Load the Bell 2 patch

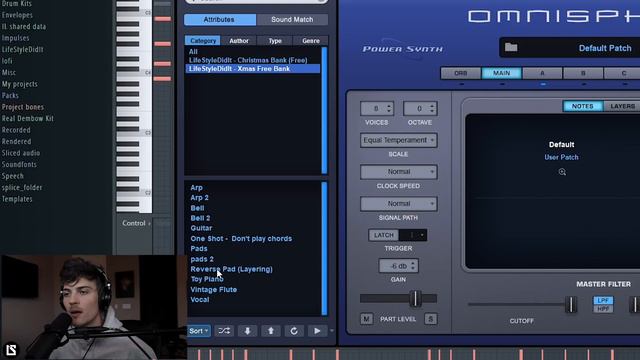200,218
